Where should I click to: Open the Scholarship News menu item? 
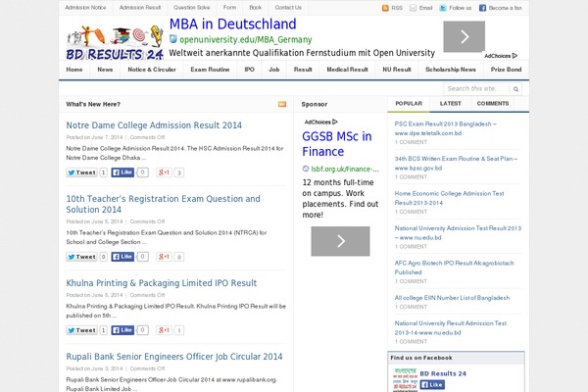click(451, 71)
